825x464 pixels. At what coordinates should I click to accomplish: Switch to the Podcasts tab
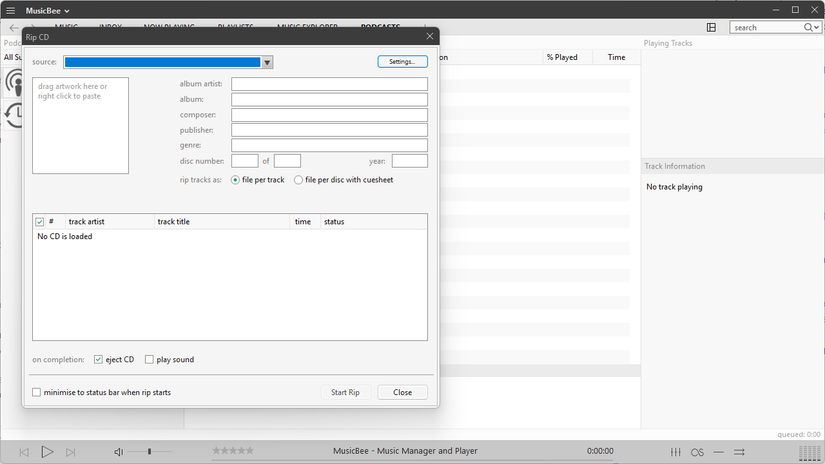pyautogui.click(x=380, y=25)
